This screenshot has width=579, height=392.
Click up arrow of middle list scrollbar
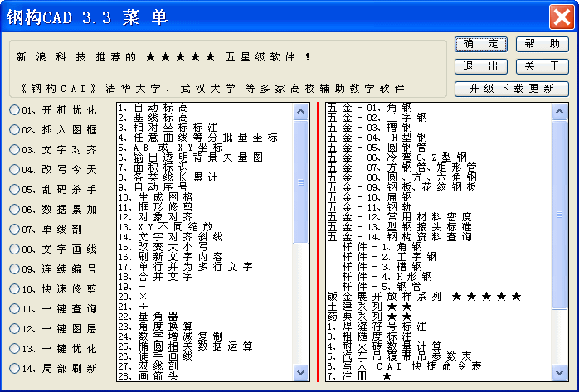(301, 111)
